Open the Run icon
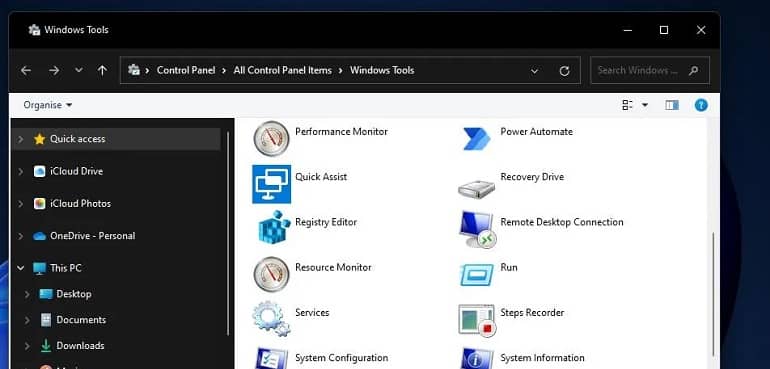Viewport: 770px width, 369px height. (x=476, y=274)
